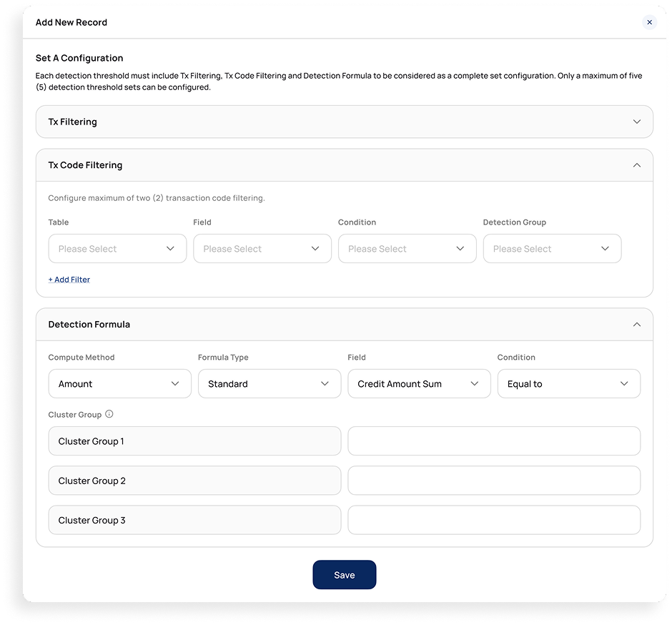Click the Cluster Group 3 value input
Screen dimensions: 672x625
(x=494, y=520)
